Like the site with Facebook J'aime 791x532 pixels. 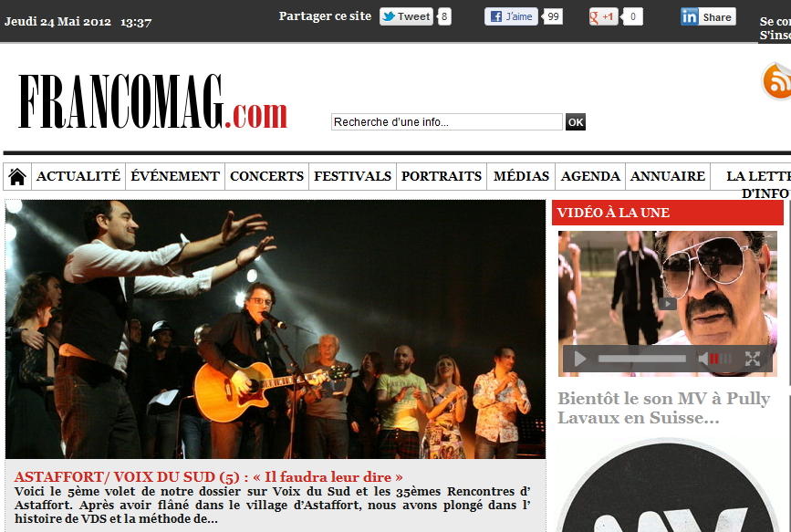tap(511, 16)
